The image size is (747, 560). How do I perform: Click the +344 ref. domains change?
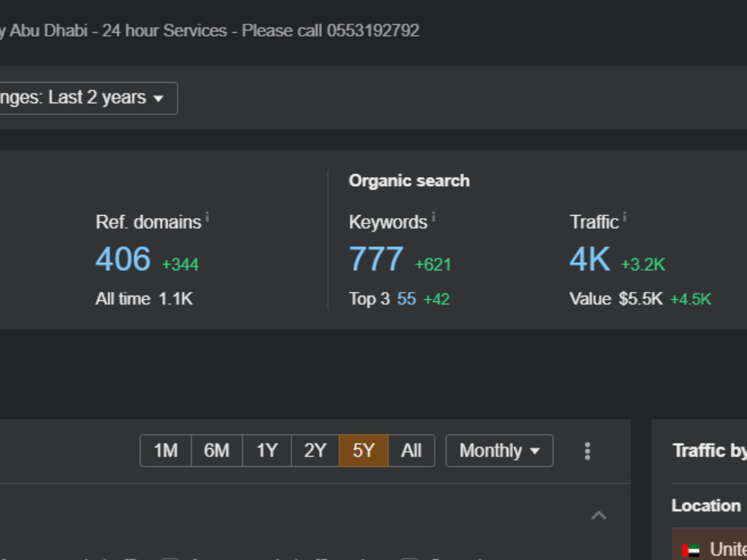click(180, 265)
